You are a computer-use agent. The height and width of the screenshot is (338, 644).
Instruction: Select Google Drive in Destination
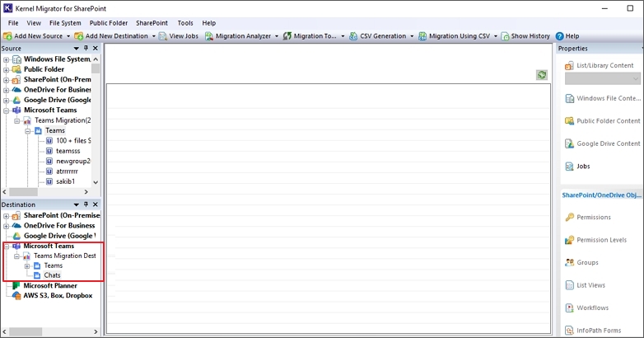(59, 236)
